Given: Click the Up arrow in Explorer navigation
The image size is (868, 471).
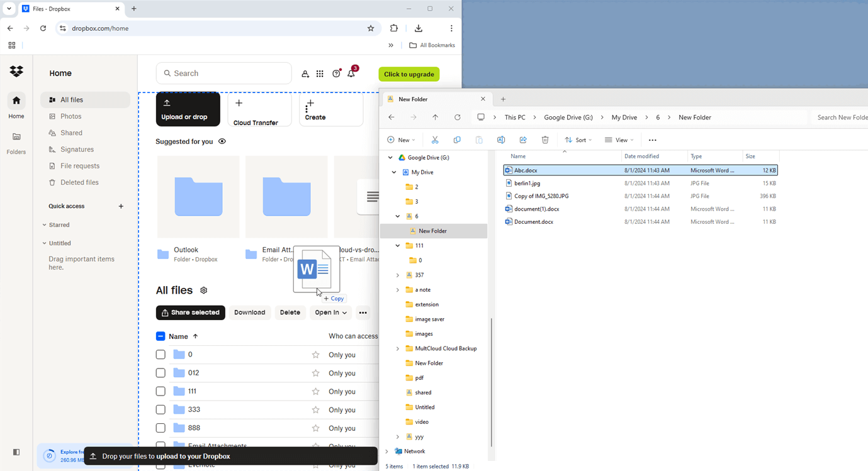Looking at the screenshot, I should (x=435, y=118).
